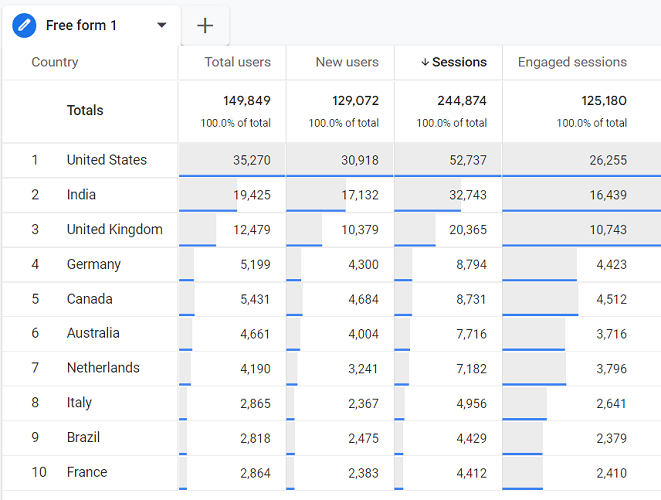The image size is (661, 500).
Task: Click Italy total users 2,865
Action: (x=255, y=403)
